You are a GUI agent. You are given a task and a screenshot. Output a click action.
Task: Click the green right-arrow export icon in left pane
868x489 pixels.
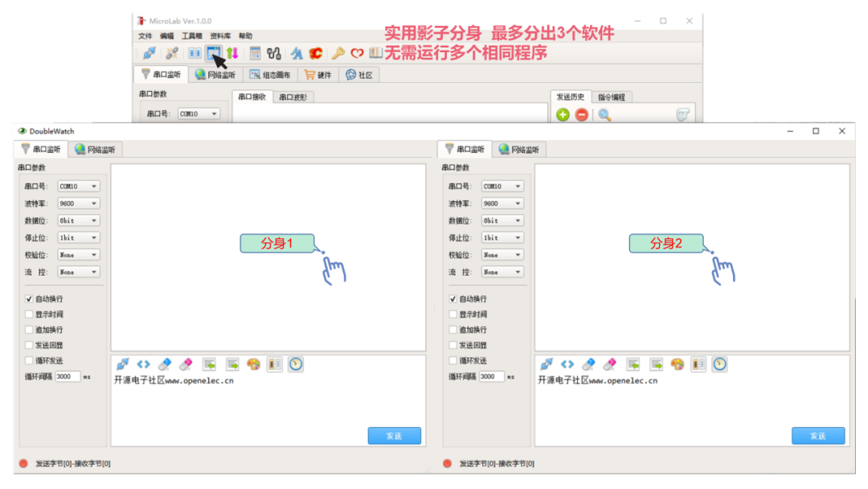(x=232, y=364)
